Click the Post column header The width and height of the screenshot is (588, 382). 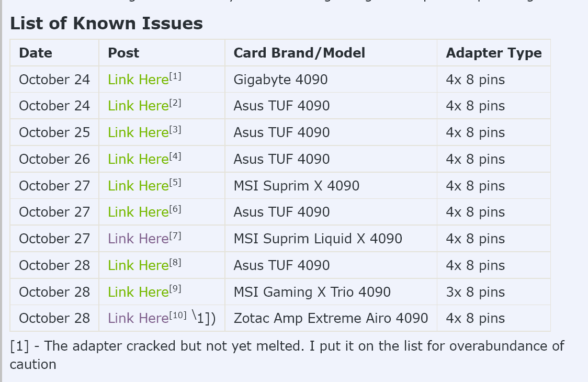[x=123, y=53]
